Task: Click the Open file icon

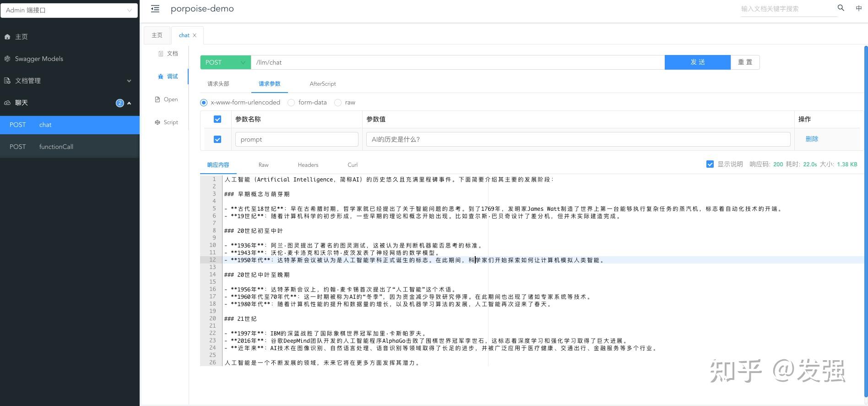Action: pos(157,99)
